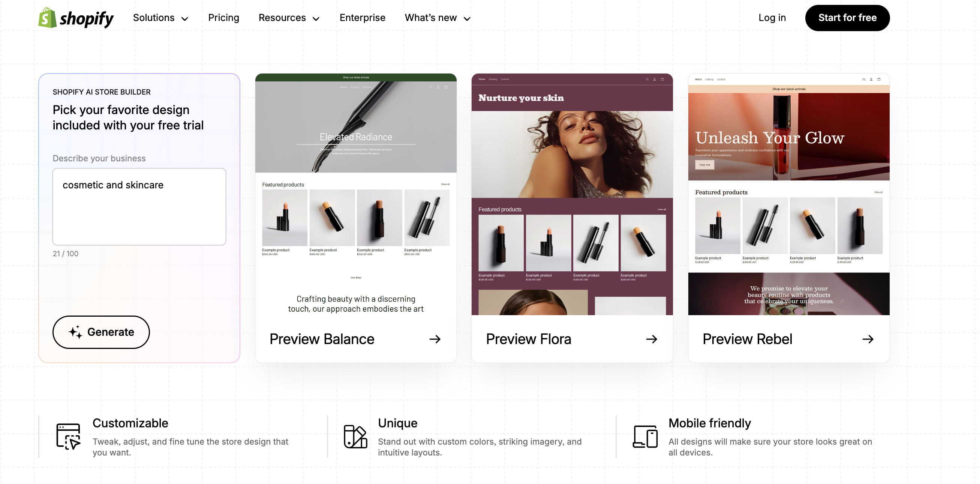Click the Customizable window cursor icon
Viewport: 980px width, 484px height.
coord(69,436)
